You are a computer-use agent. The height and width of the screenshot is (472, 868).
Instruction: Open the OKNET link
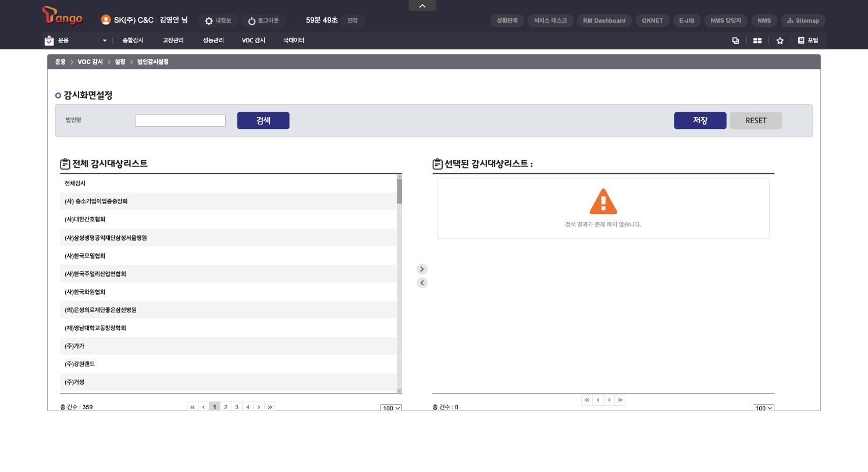(652, 20)
